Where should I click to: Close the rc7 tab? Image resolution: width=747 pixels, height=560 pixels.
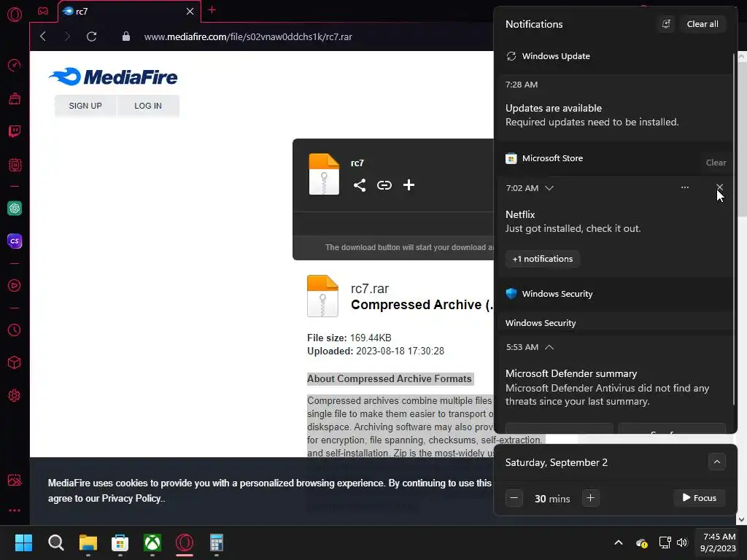[190, 12]
